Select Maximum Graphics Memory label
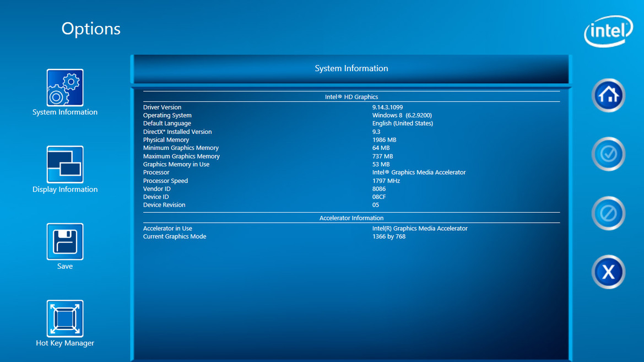This screenshot has height=362, width=644. (x=181, y=156)
